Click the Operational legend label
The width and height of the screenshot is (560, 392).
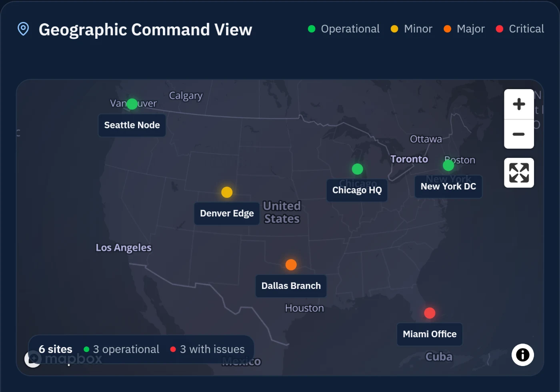click(350, 29)
